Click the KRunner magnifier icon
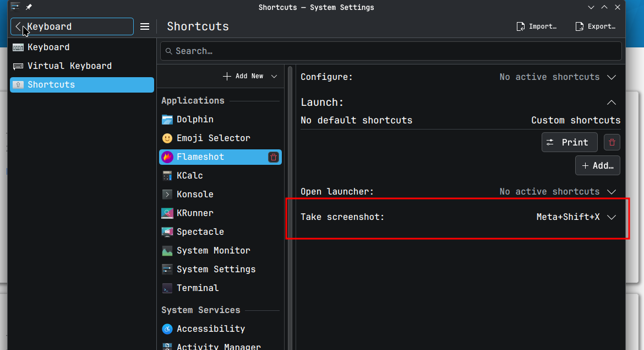The height and width of the screenshot is (350, 644). 167,213
